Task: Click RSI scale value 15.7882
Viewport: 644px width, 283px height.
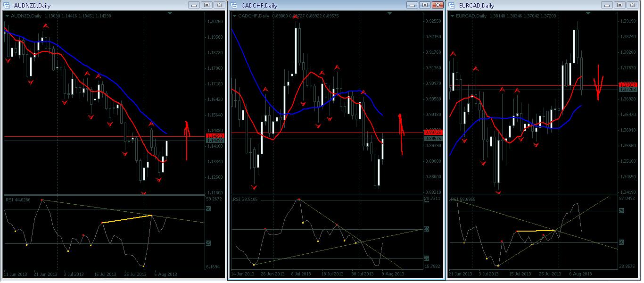Action: (433, 267)
